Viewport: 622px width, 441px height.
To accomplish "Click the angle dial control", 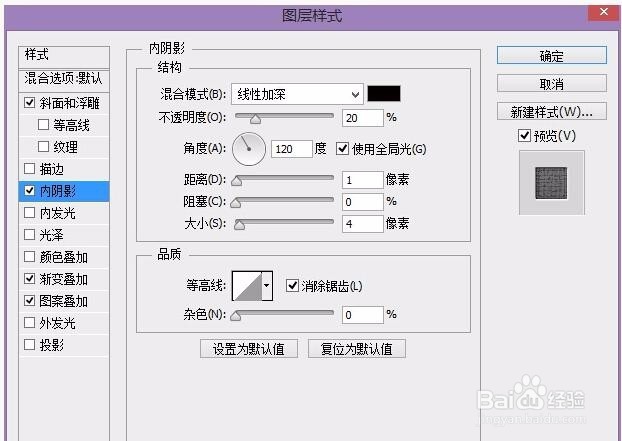I will (249, 149).
